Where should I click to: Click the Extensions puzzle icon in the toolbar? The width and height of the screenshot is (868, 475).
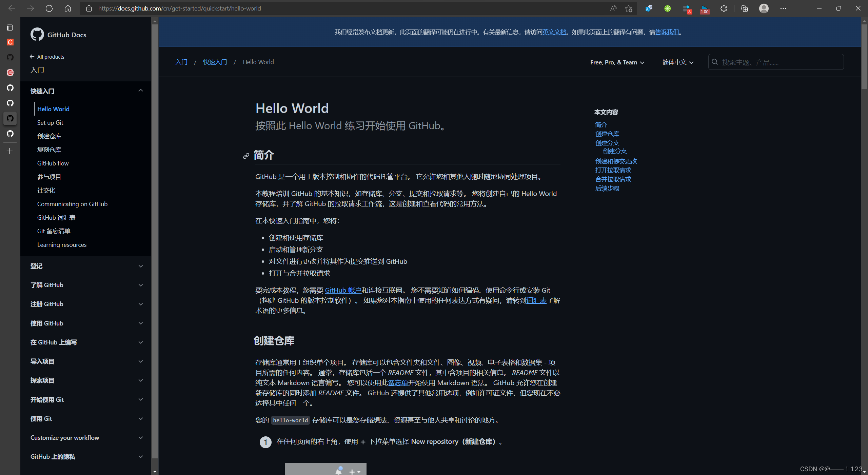(723, 8)
